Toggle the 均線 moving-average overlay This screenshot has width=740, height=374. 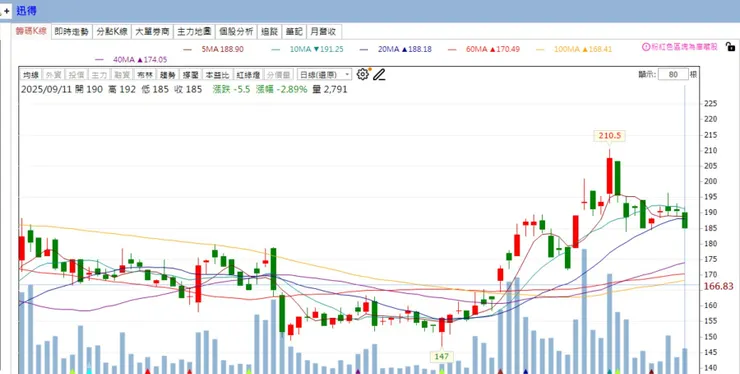[x=31, y=75]
